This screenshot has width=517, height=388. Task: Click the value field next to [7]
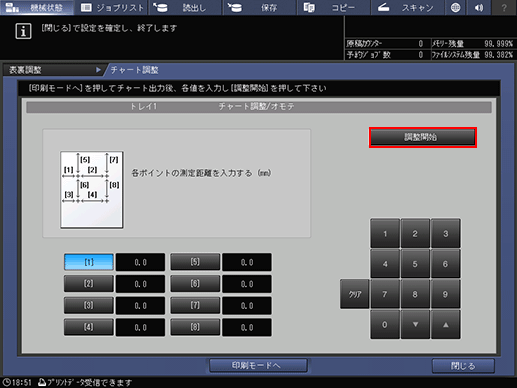click(247, 305)
